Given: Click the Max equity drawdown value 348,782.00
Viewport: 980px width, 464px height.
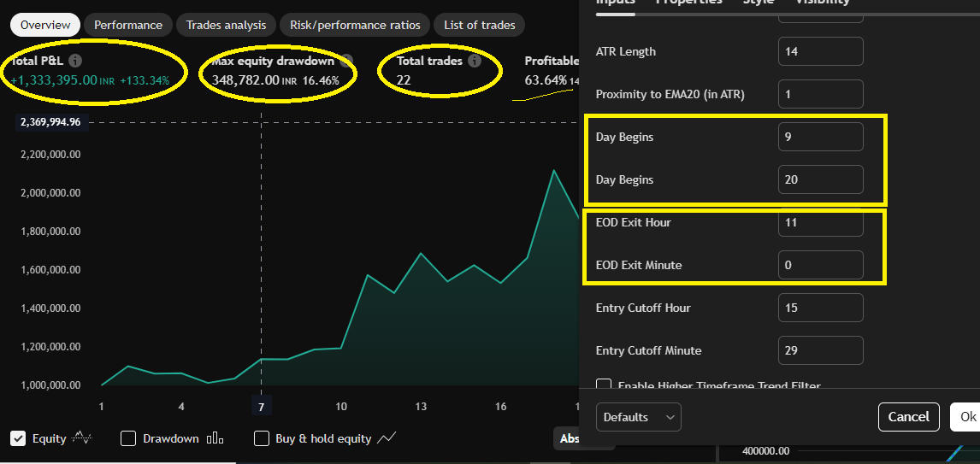Looking at the screenshot, I should point(245,80).
